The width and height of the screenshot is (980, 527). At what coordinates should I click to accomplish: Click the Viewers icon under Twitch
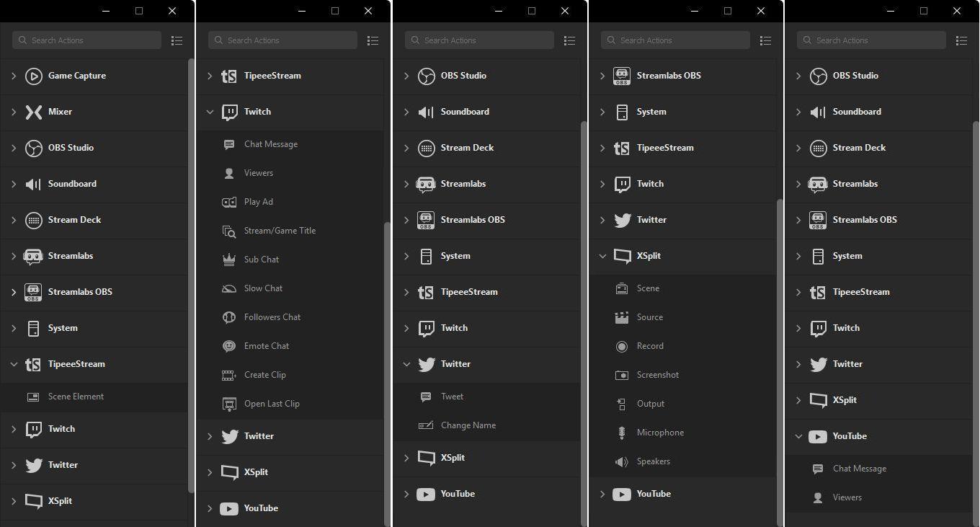coord(229,173)
